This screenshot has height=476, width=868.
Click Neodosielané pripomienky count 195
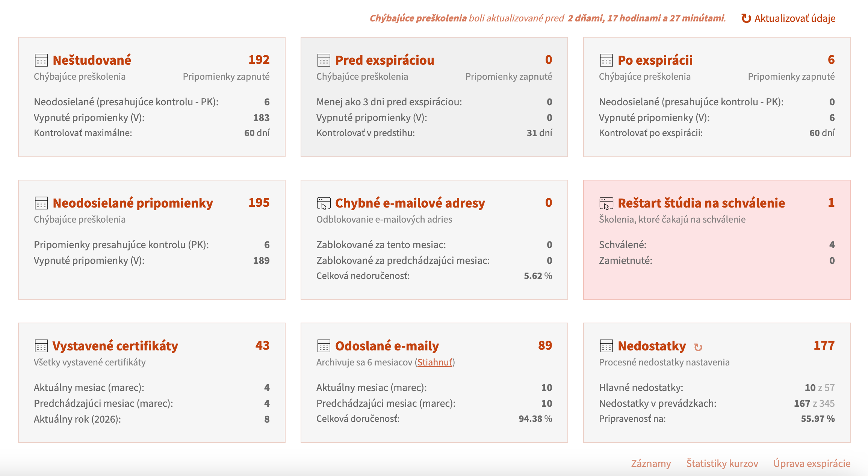click(259, 203)
